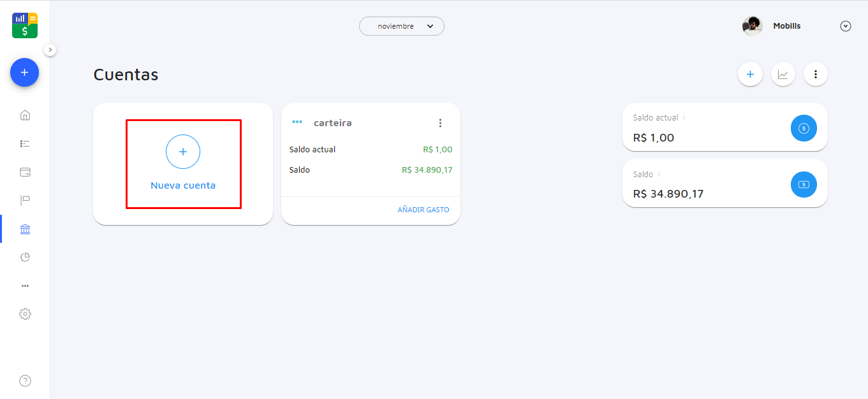Image resolution: width=868 pixels, height=399 pixels.
Task: Open the home dashboard from sidebar
Action: (25, 115)
